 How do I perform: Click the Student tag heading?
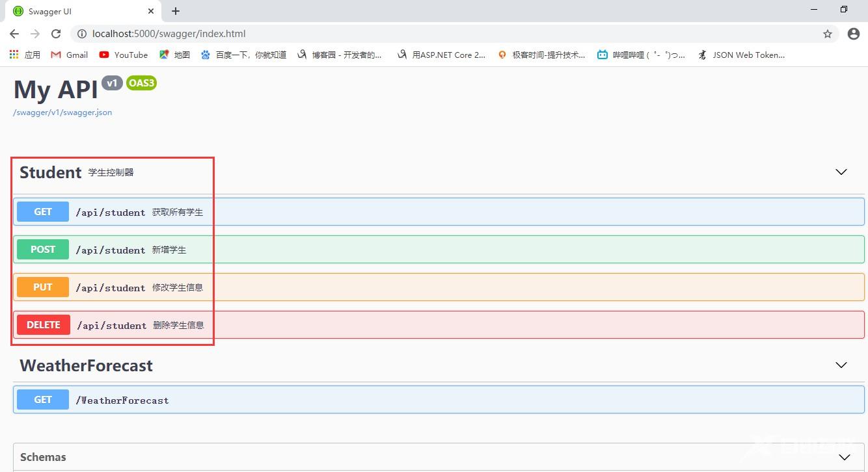pos(50,172)
